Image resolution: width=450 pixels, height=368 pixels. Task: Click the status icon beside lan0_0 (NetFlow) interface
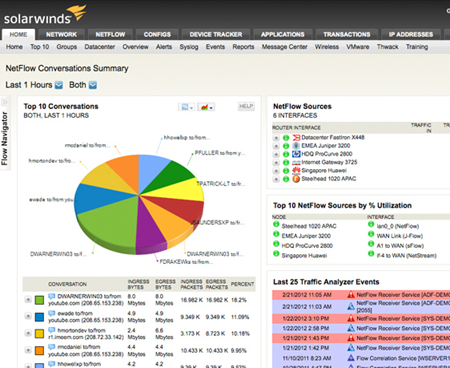[x=371, y=224]
